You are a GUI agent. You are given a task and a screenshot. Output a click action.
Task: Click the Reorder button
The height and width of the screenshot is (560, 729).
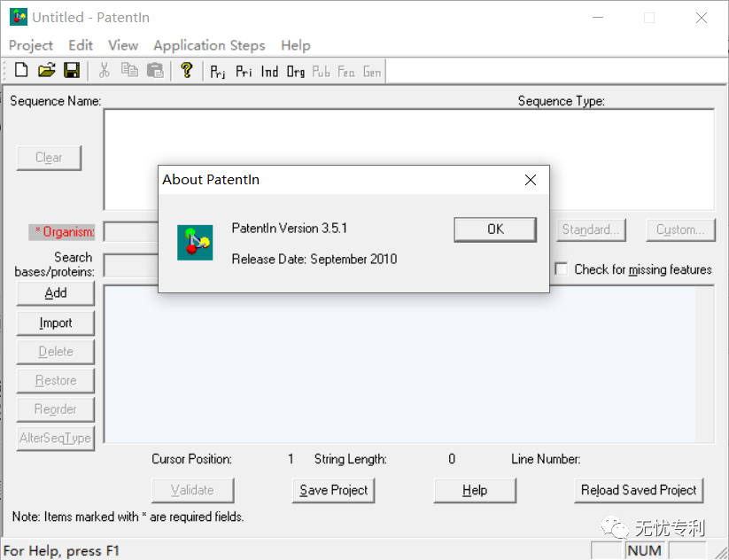click(55, 409)
